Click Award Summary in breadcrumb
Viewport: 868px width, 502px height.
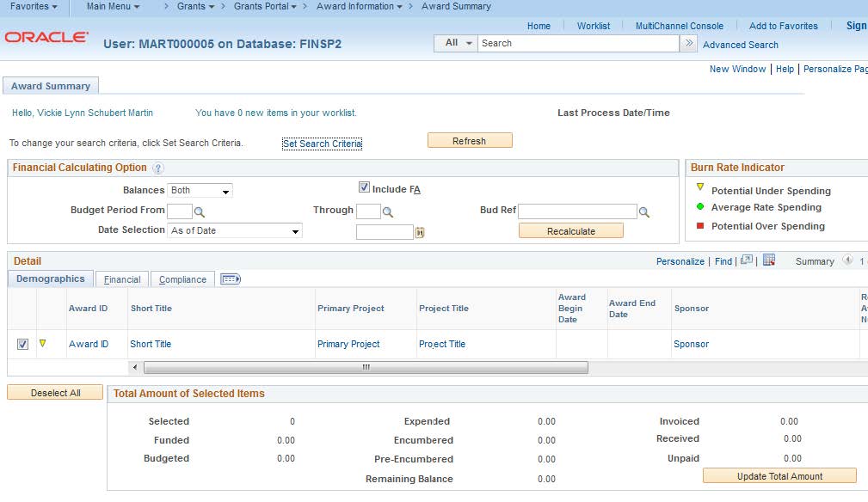point(456,7)
